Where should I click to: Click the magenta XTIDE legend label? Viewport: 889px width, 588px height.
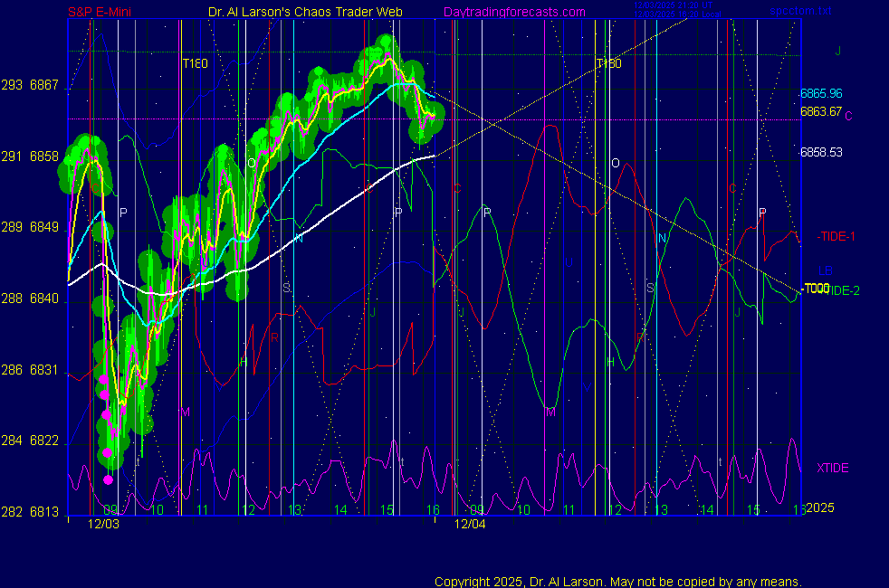(x=833, y=468)
